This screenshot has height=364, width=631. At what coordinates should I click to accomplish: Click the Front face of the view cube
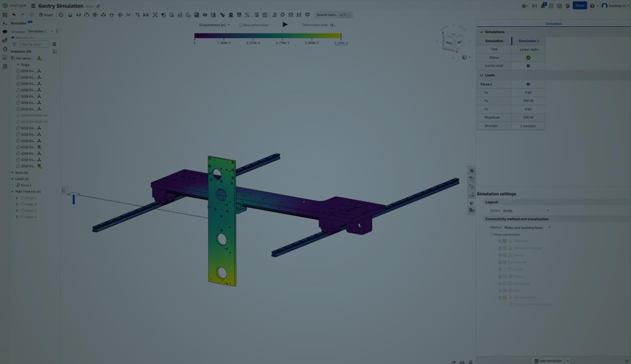pyautogui.click(x=448, y=41)
